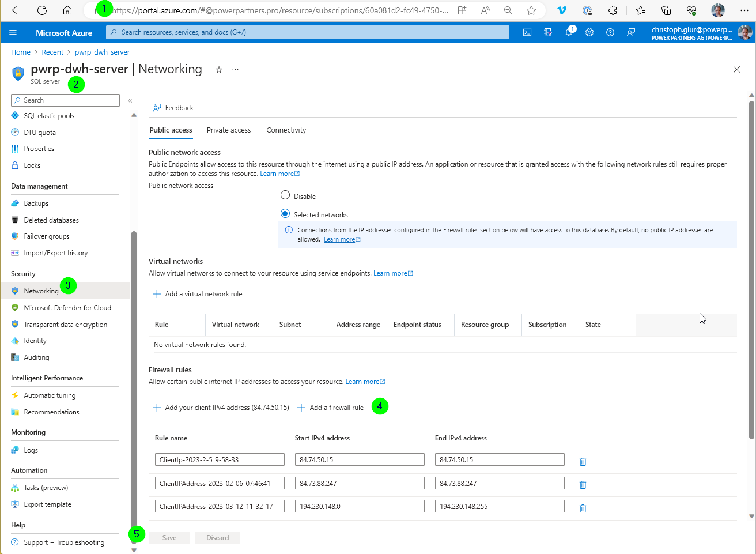
Task: Click the resource menu Search field
Action: [65, 100]
